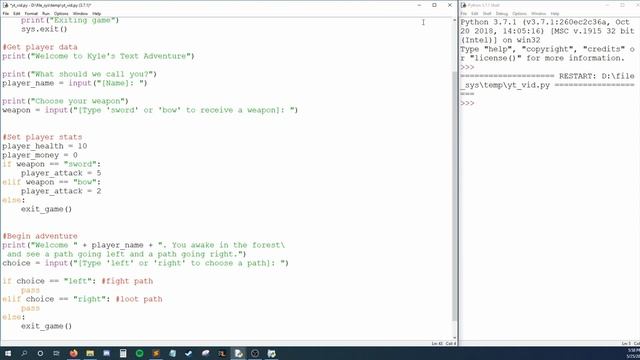Open the File menu in the Python Shell window

tap(464, 13)
